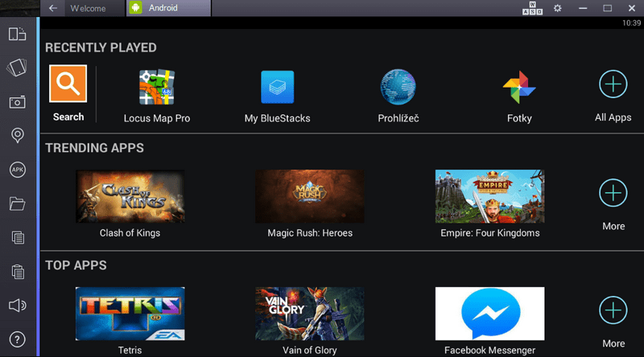Open Vain of Glory thumbnail
This screenshot has height=357, width=644.
(310, 314)
